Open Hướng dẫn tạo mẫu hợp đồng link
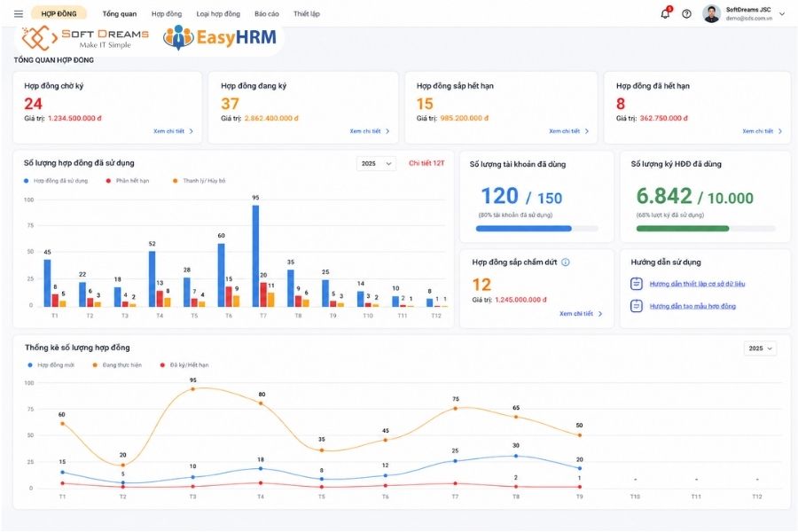Image resolution: width=798 pixels, height=532 pixels. click(x=692, y=307)
